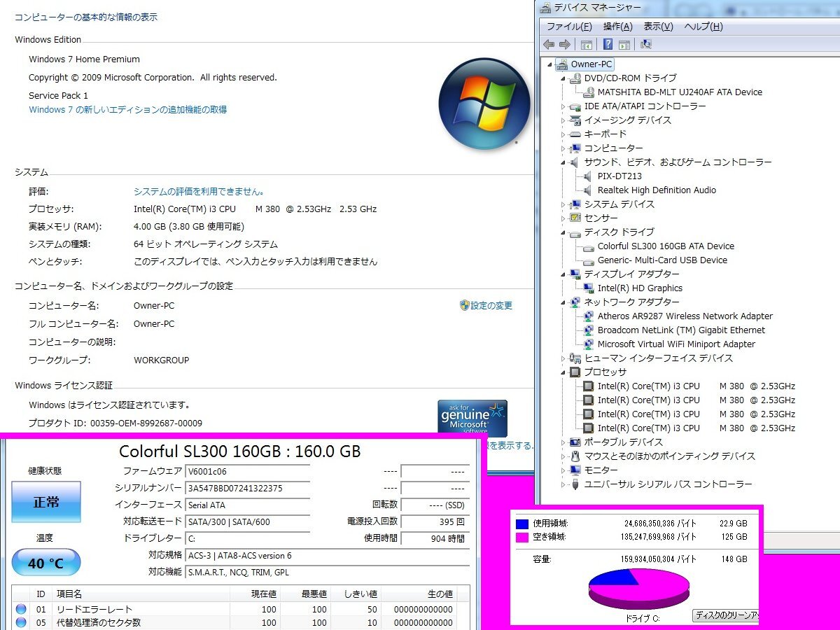Select Atheros AR9287 Wireless Network Adapter icon

pos(589,316)
